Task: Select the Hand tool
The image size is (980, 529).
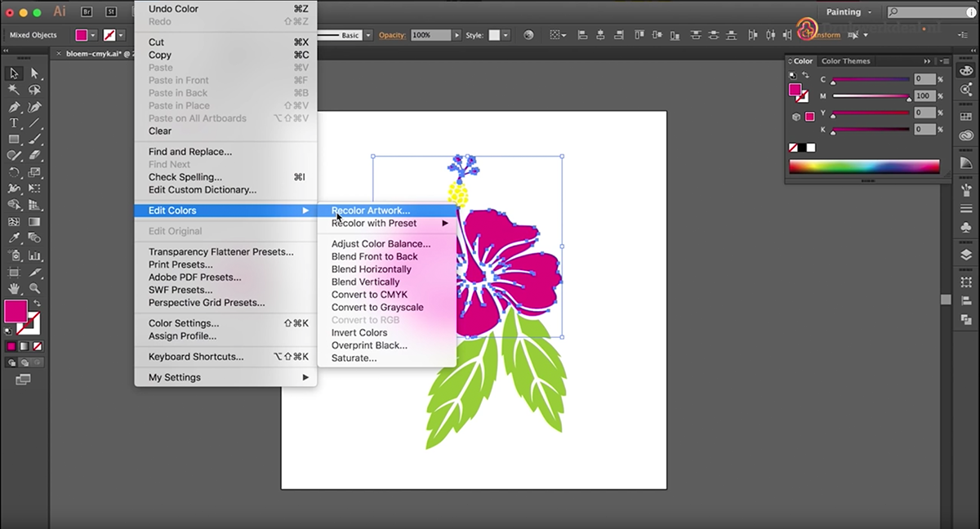Action: [x=14, y=288]
